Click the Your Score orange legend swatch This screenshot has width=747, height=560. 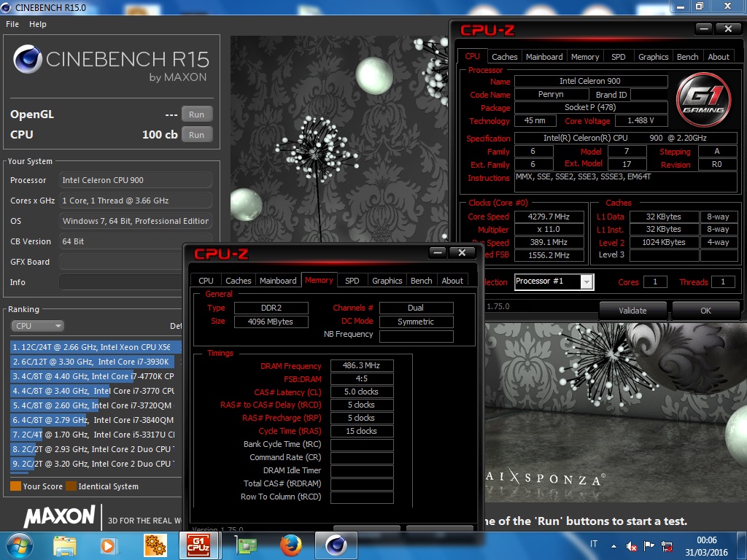16,486
